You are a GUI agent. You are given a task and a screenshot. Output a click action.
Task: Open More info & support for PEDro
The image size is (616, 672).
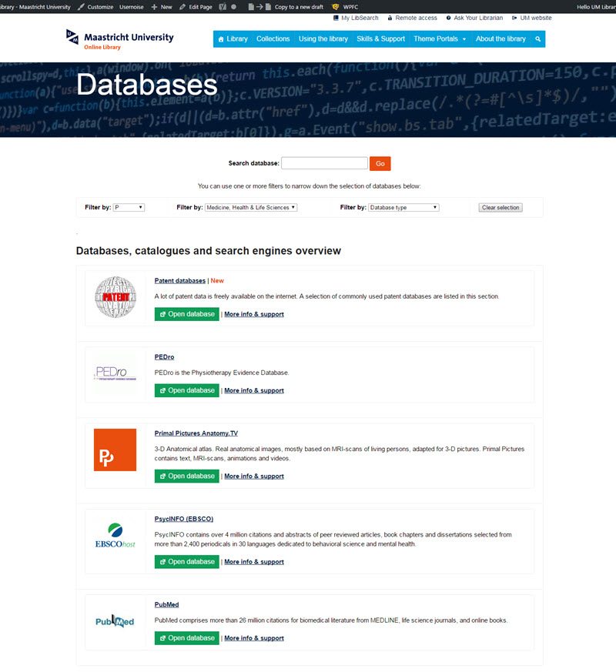coord(254,390)
